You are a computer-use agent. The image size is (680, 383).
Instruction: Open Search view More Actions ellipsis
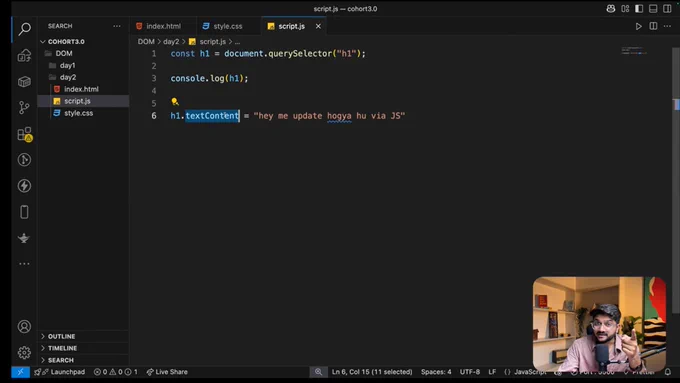coord(117,26)
